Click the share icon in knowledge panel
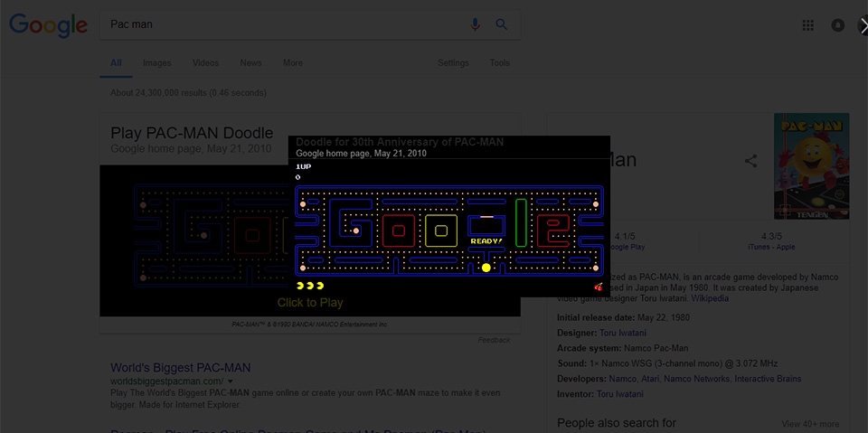Screen dimensions: 868x433 (x=750, y=161)
